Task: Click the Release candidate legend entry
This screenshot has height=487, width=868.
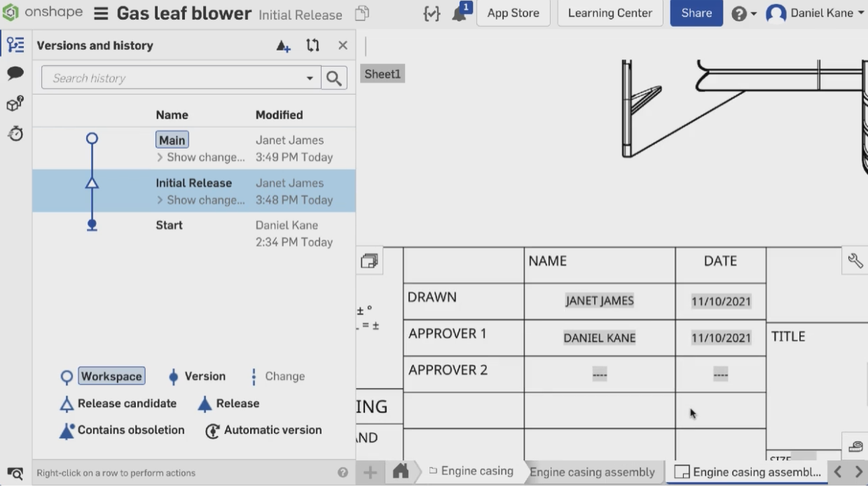Action: (x=118, y=404)
